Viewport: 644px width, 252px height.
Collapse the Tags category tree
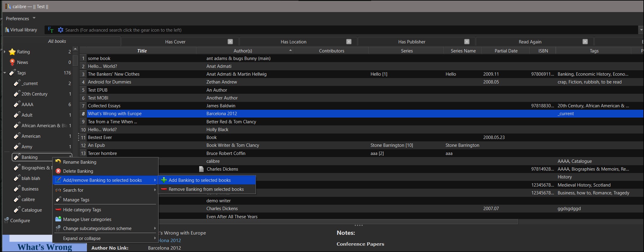pyautogui.click(x=5, y=73)
